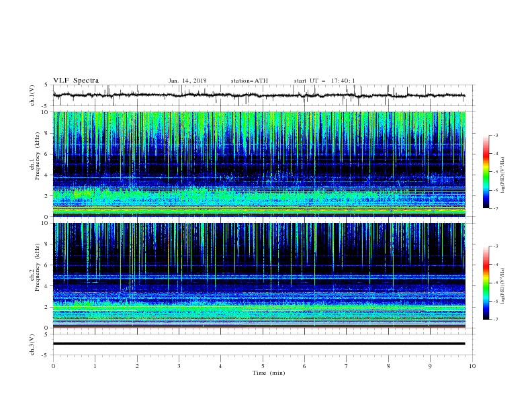Click the time axis tick label "4"

[220, 366]
